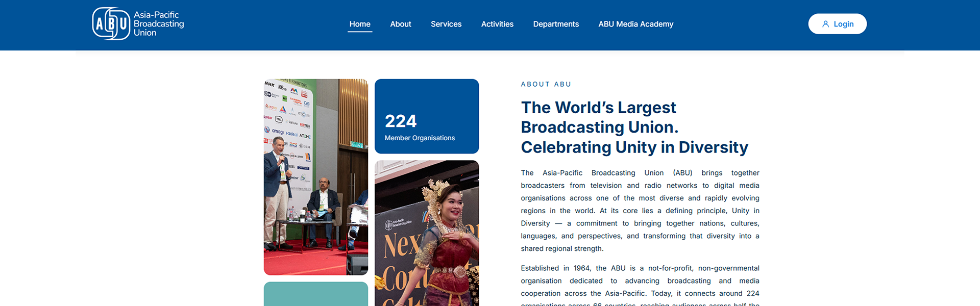The image size is (980, 306).
Task: Click the ABU logo in the header
Action: coord(138,23)
